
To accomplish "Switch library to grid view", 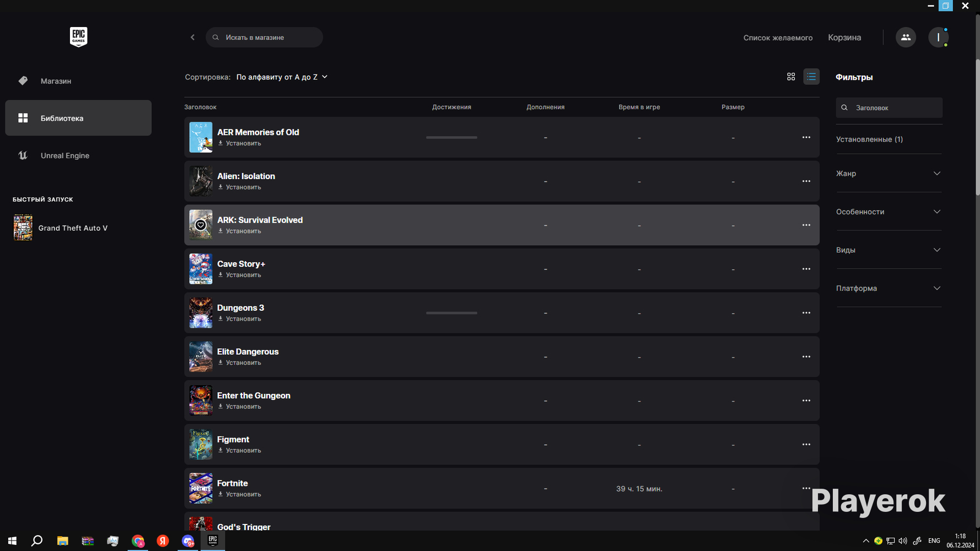I will [791, 77].
